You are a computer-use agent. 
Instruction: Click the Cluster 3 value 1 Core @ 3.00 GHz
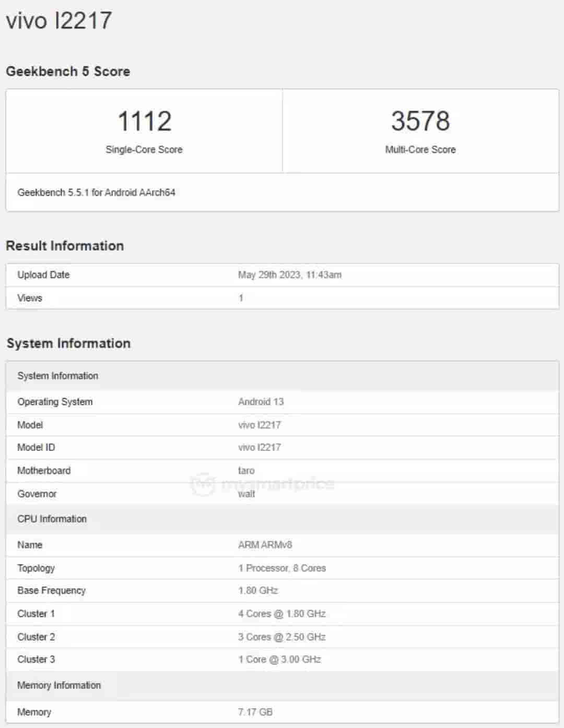coord(279,659)
